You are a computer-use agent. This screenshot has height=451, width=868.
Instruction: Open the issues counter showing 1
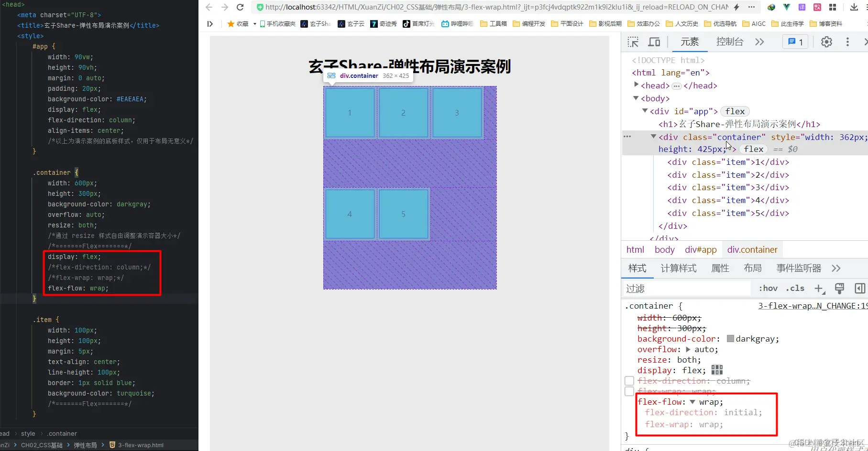click(x=795, y=42)
